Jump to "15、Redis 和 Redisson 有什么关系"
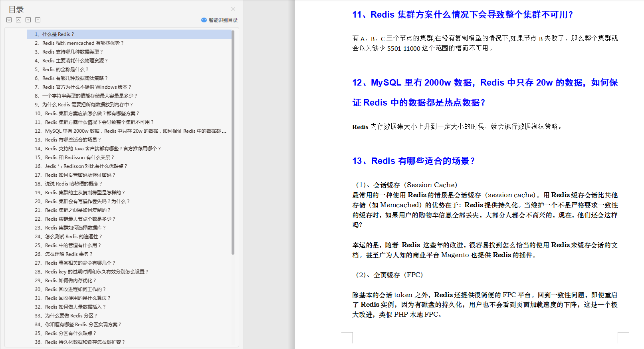 (74, 158)
